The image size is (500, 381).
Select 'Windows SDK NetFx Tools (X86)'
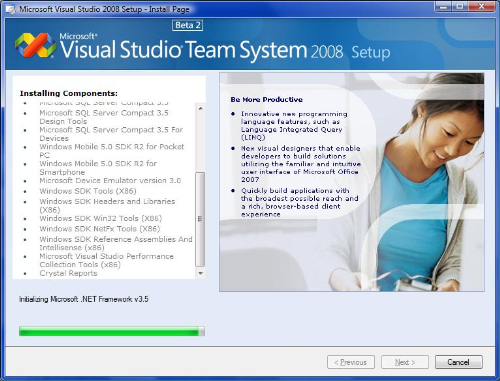(x=100, y=229)
